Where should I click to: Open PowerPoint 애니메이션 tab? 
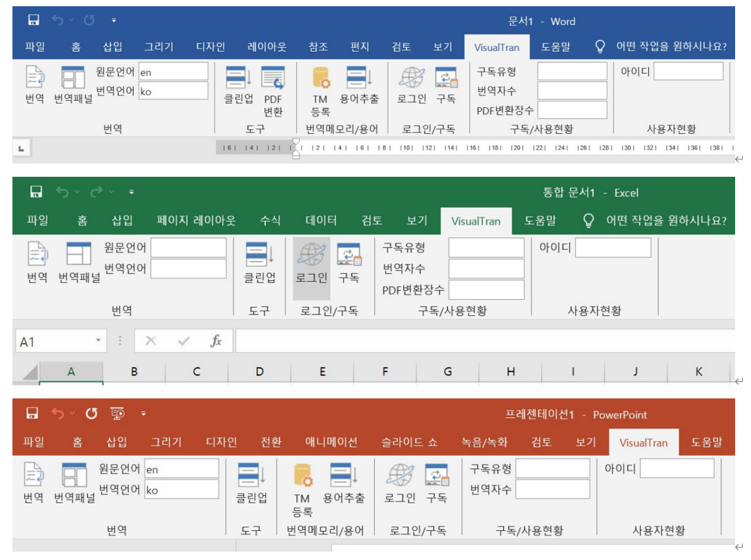[331, 442]
